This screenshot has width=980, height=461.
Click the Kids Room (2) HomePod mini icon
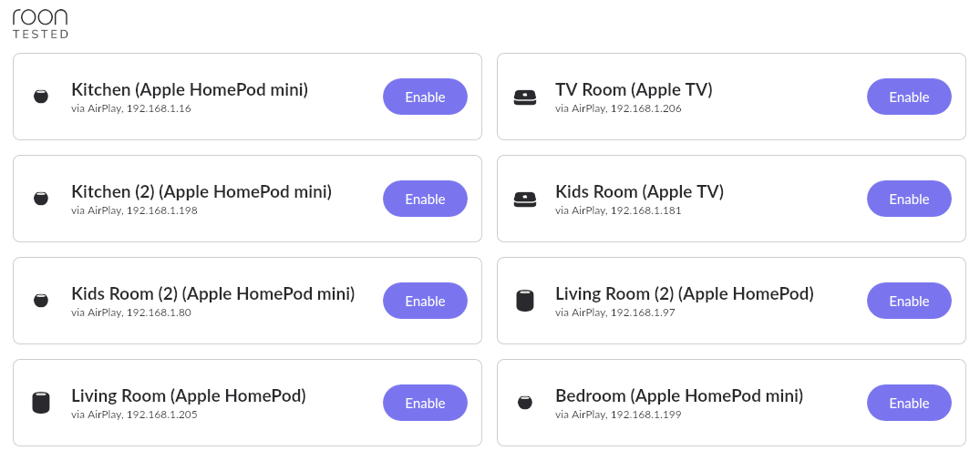[x=41, y=301]
